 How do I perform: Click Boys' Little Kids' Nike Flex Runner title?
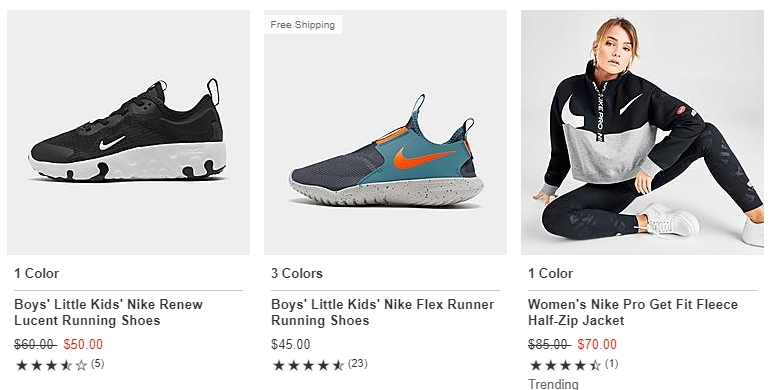[x=383, y=312]
